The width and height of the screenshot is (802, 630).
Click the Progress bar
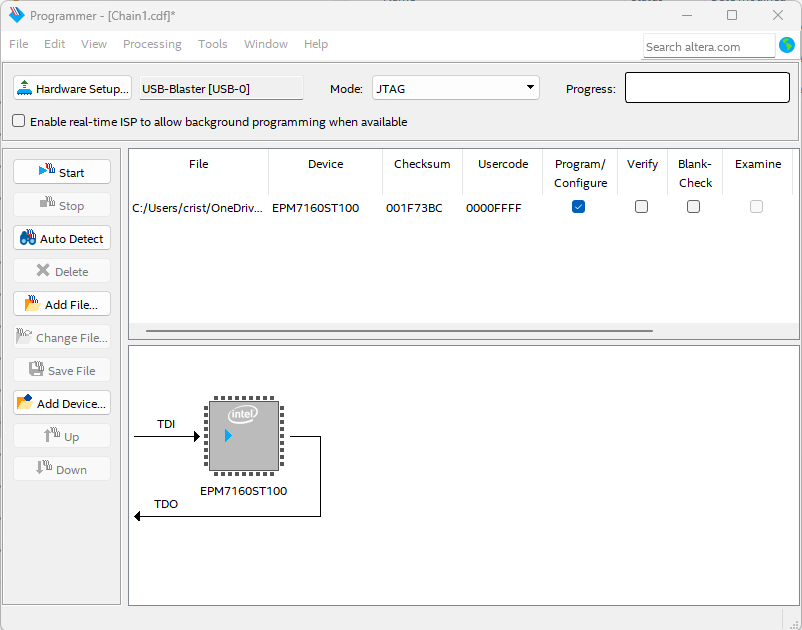(x=708, y=89)
